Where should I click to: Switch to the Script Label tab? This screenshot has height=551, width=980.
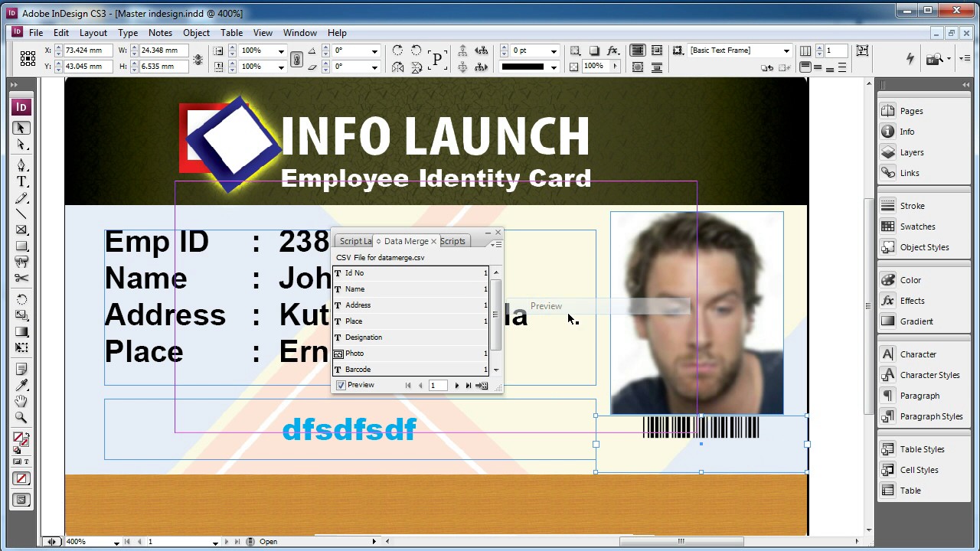tap(356, 241)
